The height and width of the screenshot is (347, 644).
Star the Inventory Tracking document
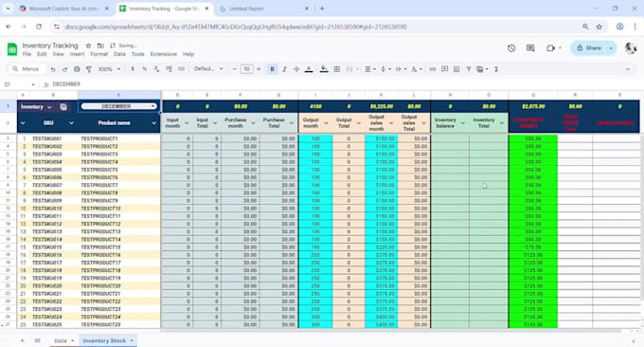pyautogui.click(x=88, y=46)
